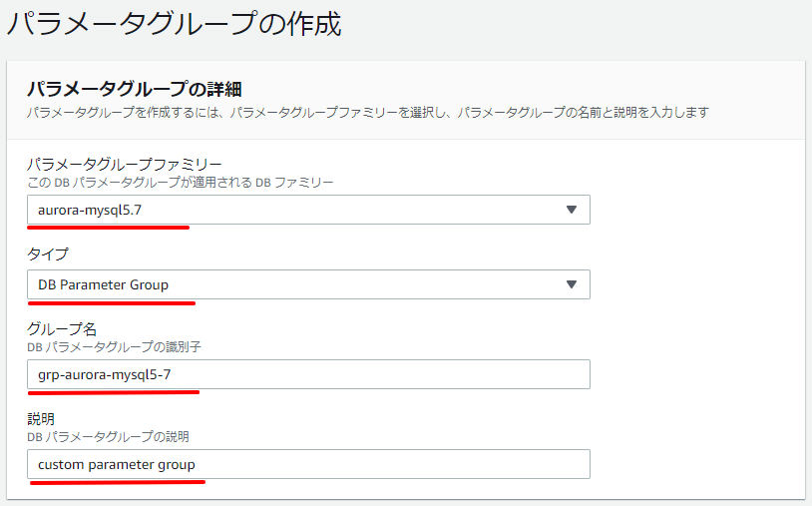Click the パラメータグループの詳細 section heading
This screenshot has height=506, width=812.
tap(134, 89)
